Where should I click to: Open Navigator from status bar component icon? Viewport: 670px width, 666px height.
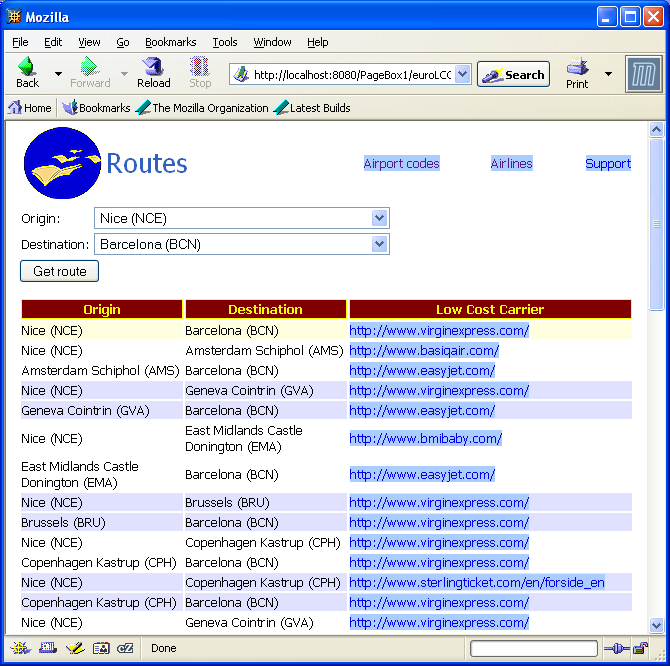point(21,648)
